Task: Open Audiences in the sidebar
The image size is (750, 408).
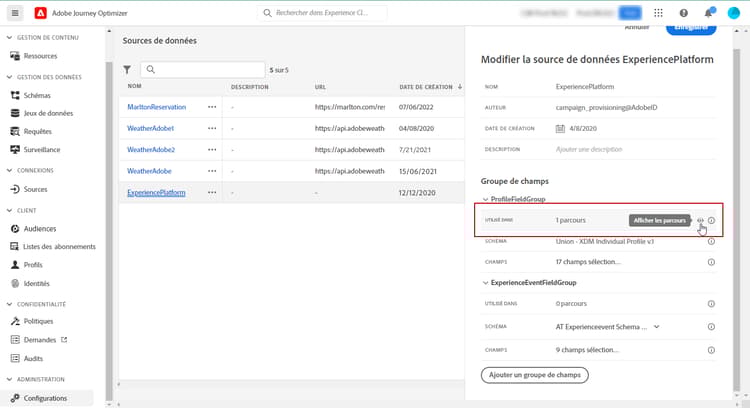Action: pos(40,229)
